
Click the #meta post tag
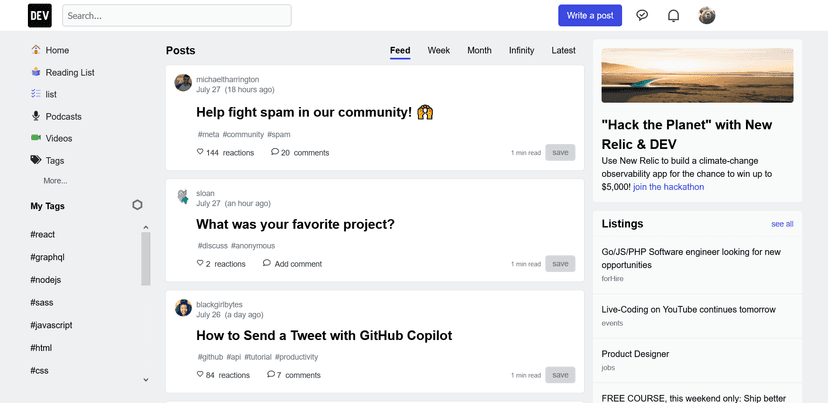[208, 135]
